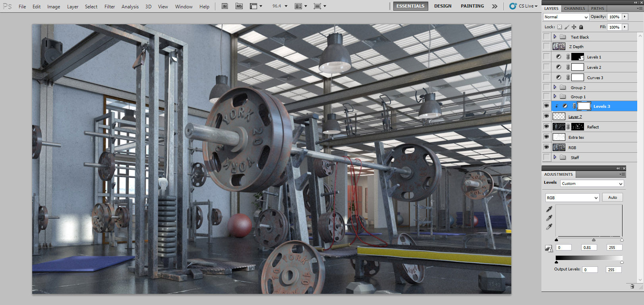This screenshot has height=305, width=644.
Task: Click the trash icon to delete adjustment
Action: [x=632, y=286]
